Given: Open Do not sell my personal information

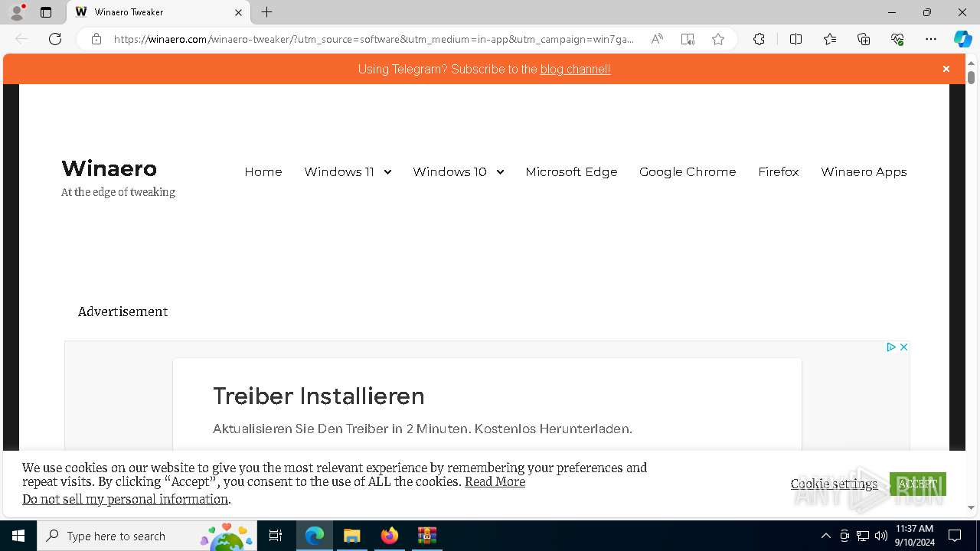Looking at the screenshot, I should [125, 499].
